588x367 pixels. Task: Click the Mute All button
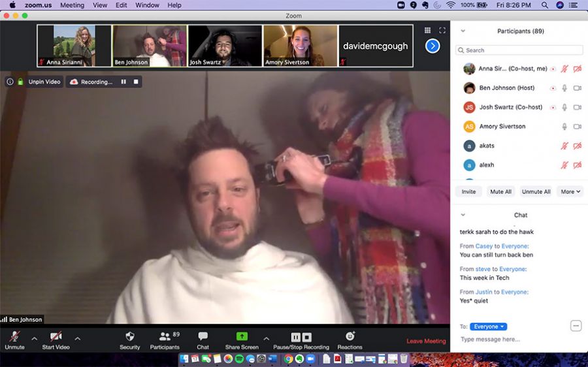pos(501,191)
